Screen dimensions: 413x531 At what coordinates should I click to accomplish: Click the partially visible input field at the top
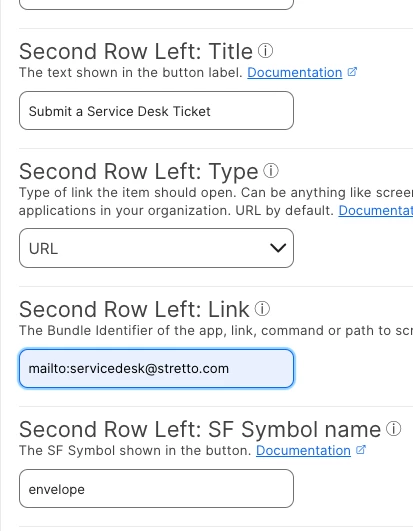(x=156, y=4)
